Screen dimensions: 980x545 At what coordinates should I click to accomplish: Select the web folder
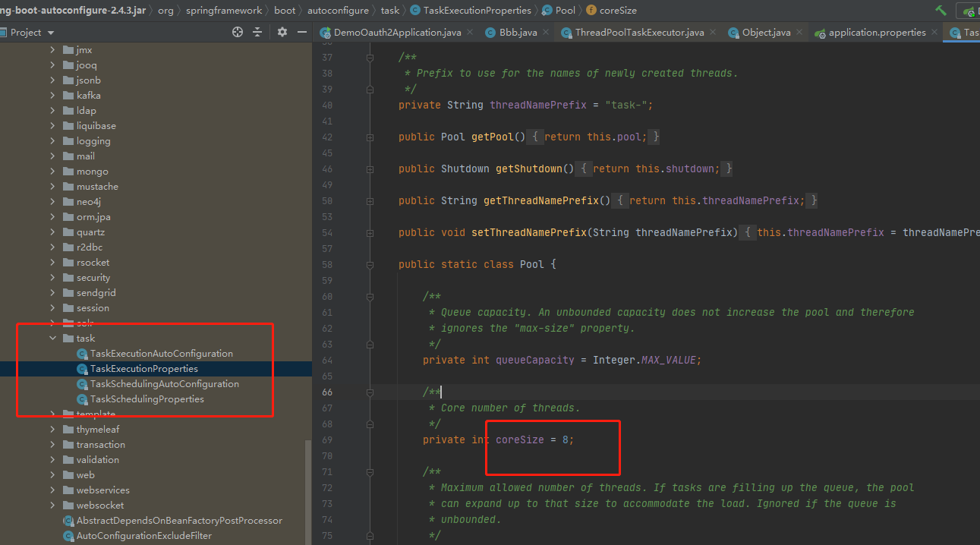click(x=85, y=475)
